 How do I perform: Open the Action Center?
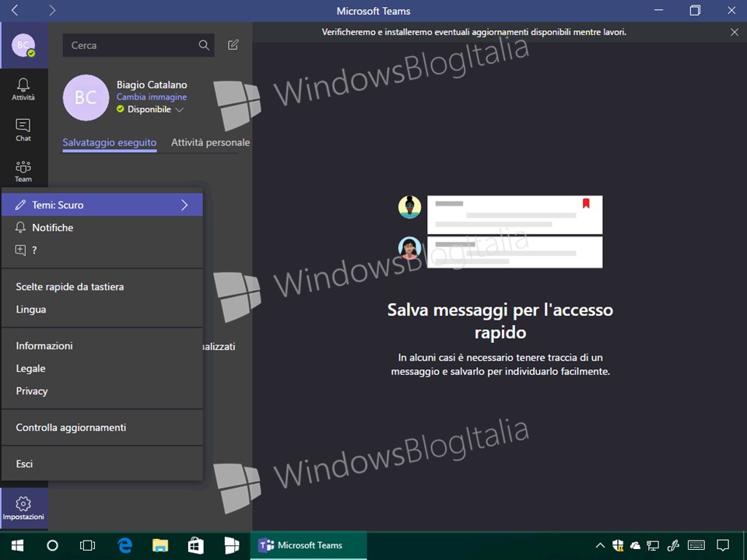(x=723, y=546)
